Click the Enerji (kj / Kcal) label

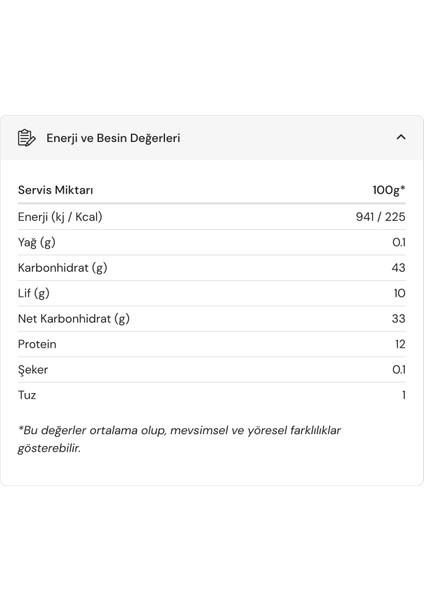pyautogui.click(x=60, y=217)
